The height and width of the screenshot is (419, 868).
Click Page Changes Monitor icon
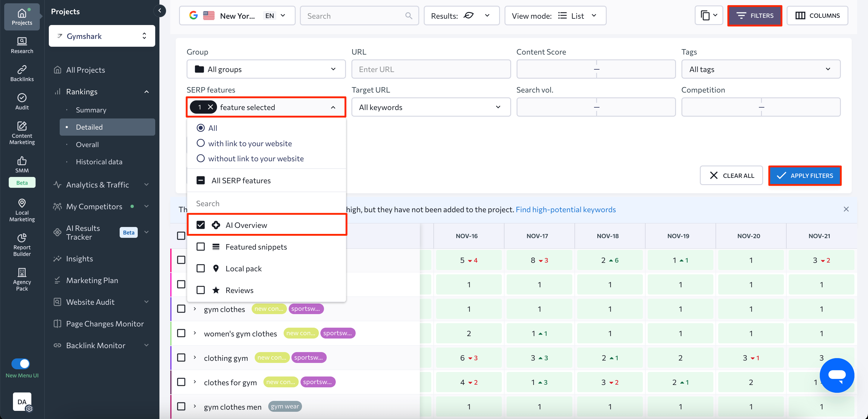point(58,324)
